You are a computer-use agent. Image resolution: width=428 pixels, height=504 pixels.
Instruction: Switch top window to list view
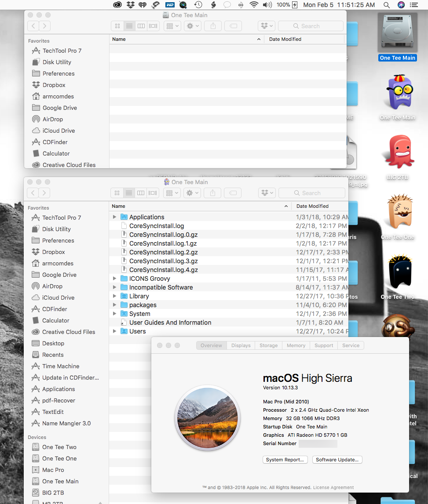(x=129, y=26)
